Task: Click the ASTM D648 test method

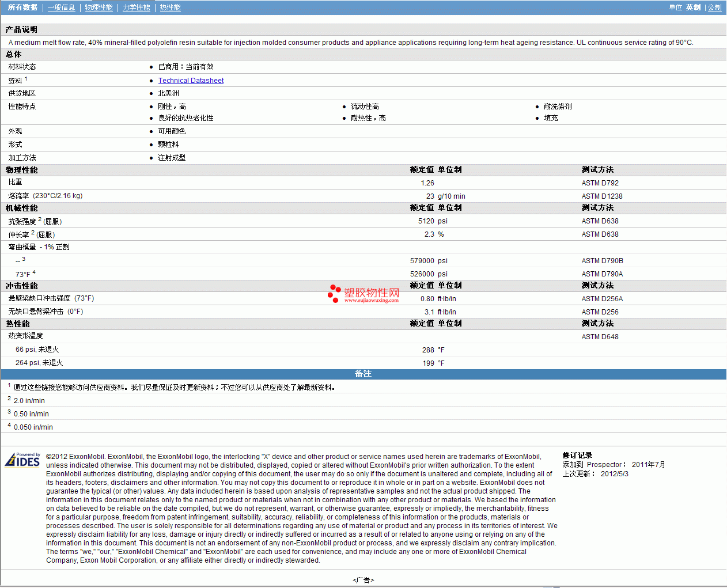Action: click(600, 337)
